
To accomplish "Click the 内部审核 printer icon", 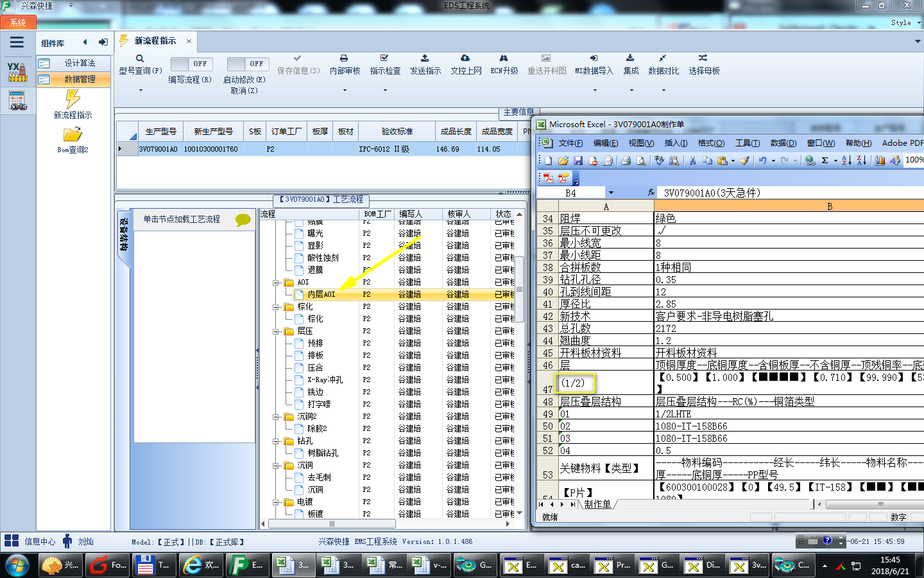I will 344,58.
